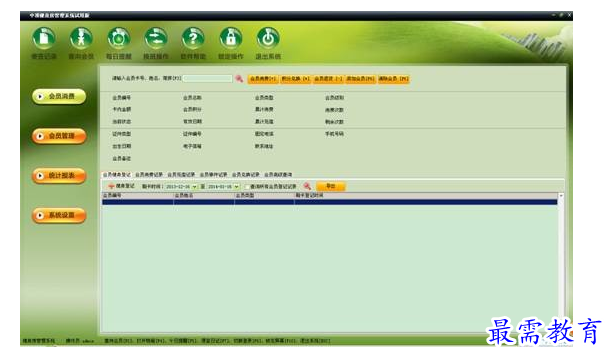Focus the member card number search field
This screenshot has height=363, width=610.
pyautogui.click(x=207, y=79)
